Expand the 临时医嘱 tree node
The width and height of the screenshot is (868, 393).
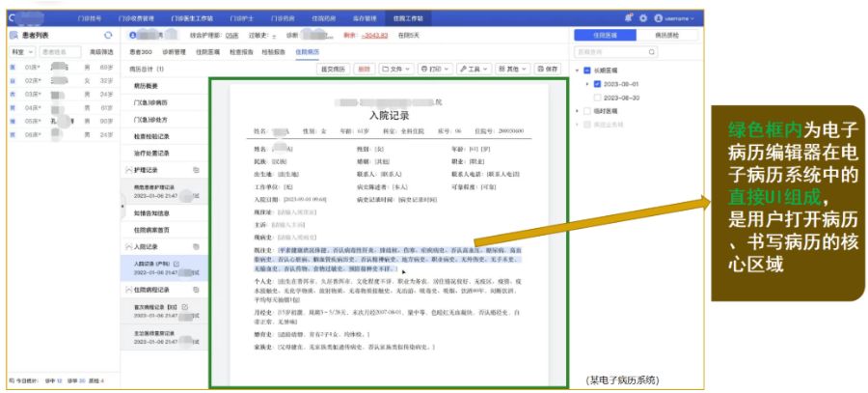[576, 111]
